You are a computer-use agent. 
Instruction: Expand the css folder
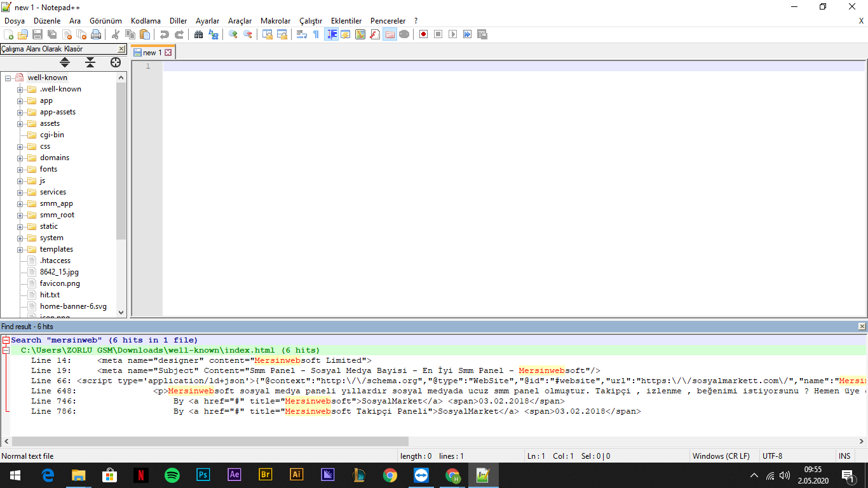tap(20, 146)
